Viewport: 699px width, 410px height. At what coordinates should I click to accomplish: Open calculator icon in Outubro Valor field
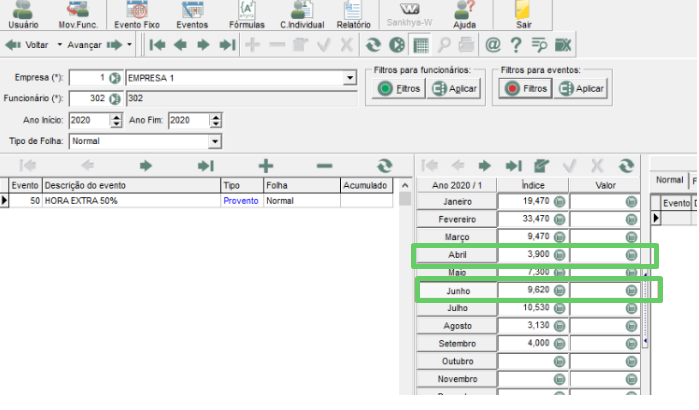(x=631, y=361)
